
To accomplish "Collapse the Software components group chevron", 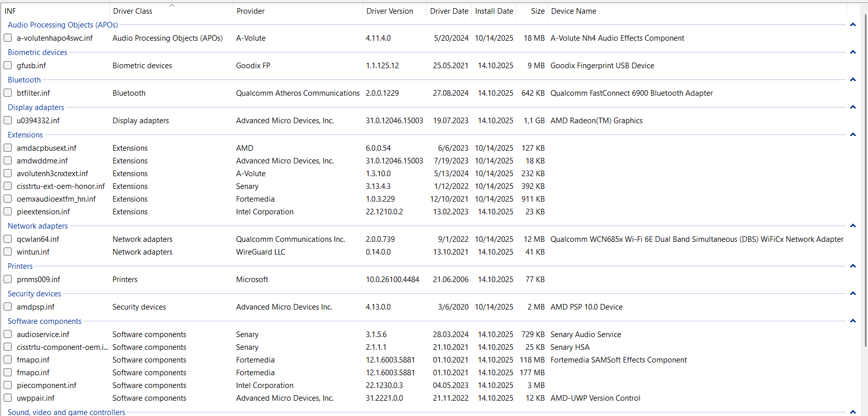I will coord(853,321).
